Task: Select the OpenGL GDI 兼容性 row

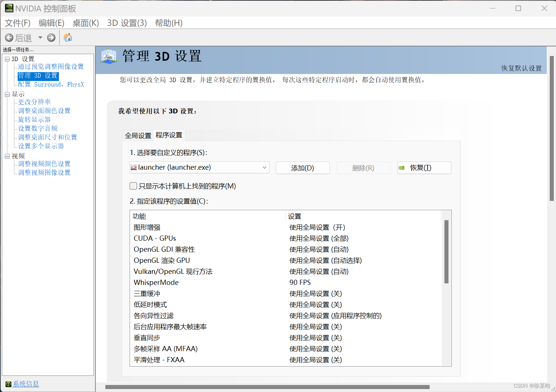Action: [x=285, y=250]
